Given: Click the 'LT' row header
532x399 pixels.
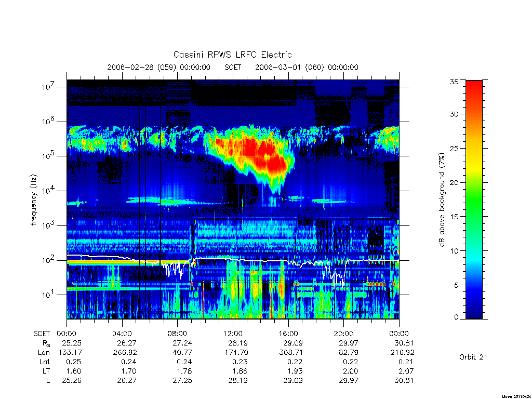Looking at the screenshot, I should (46, 371).
